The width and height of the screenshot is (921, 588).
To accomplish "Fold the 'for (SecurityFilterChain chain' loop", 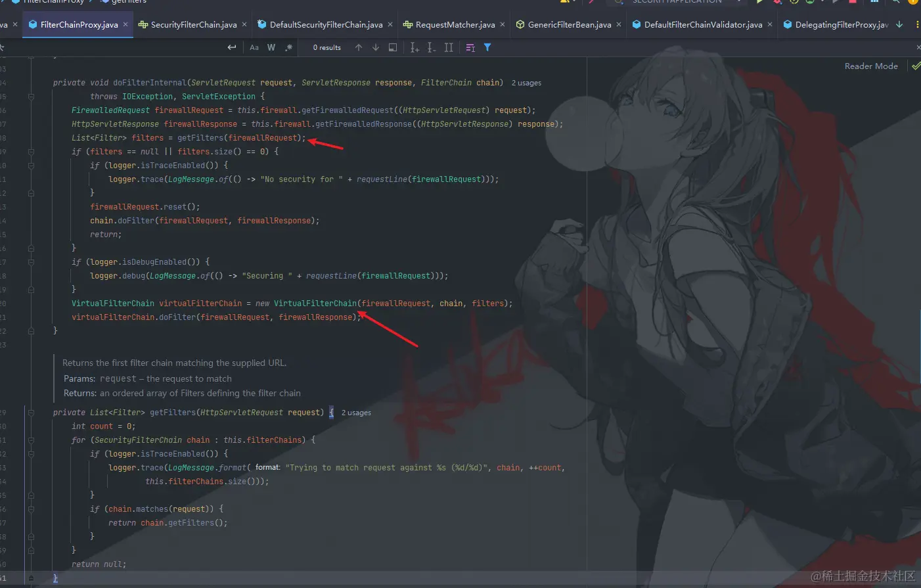I will click(x=31, y=440).
